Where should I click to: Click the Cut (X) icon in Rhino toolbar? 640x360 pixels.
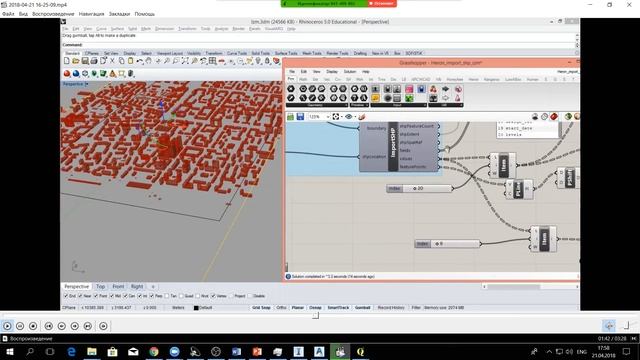click(112, 61)
